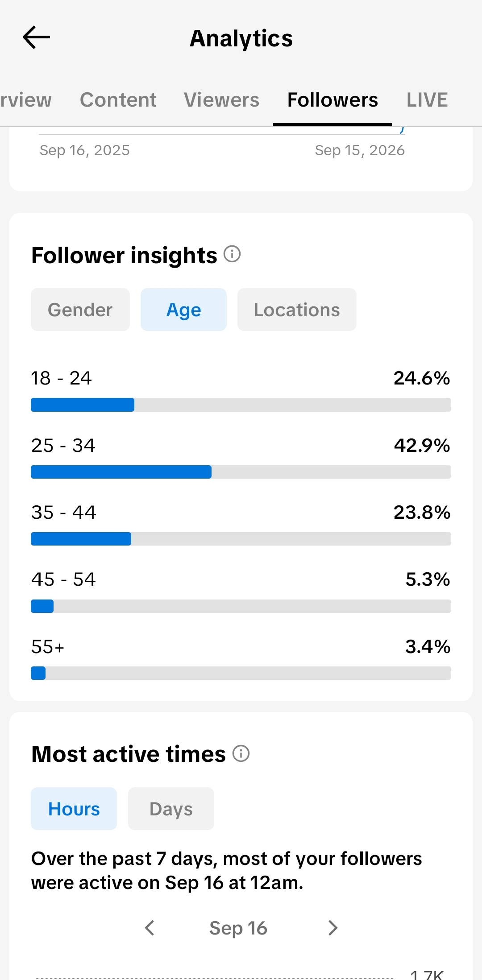This screenshot has width=482, height=980.
Task: Select the Followers tab
Action: pyautogui.click(x=332, y=100)
